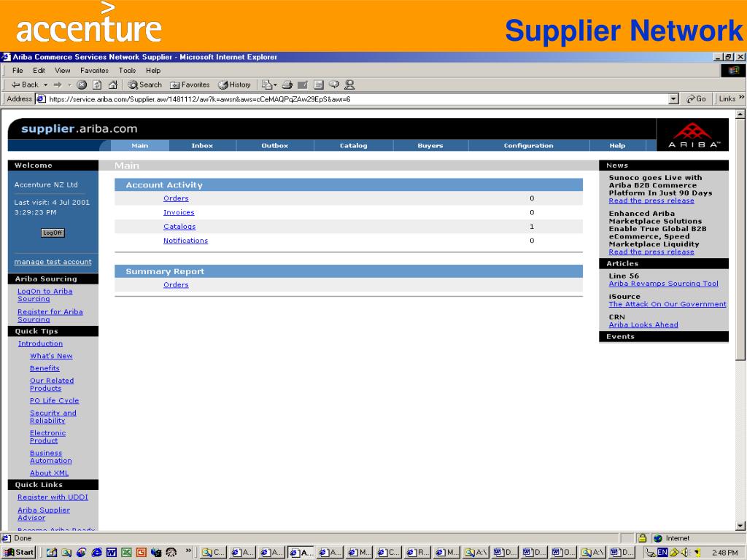The height and width of the screenshot is (560, 747).
Task: Click the Forward arrow icon
Action: click(58, 85)
